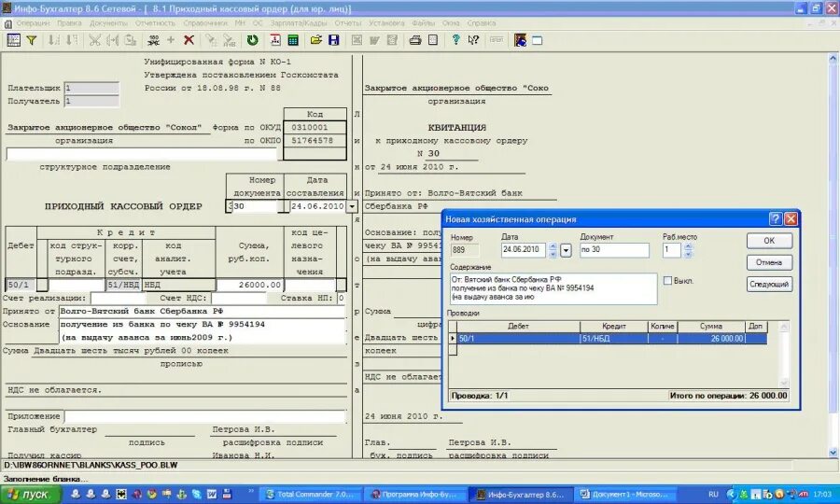Click the arrow-with-question context help icon

pos(473,40)
